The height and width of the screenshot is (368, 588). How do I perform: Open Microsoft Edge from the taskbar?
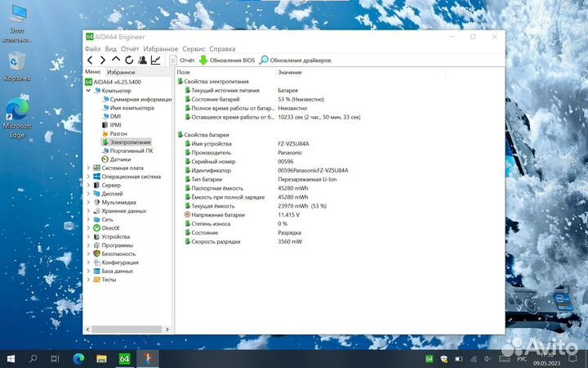pyautogui.click(x=78, y=358)
